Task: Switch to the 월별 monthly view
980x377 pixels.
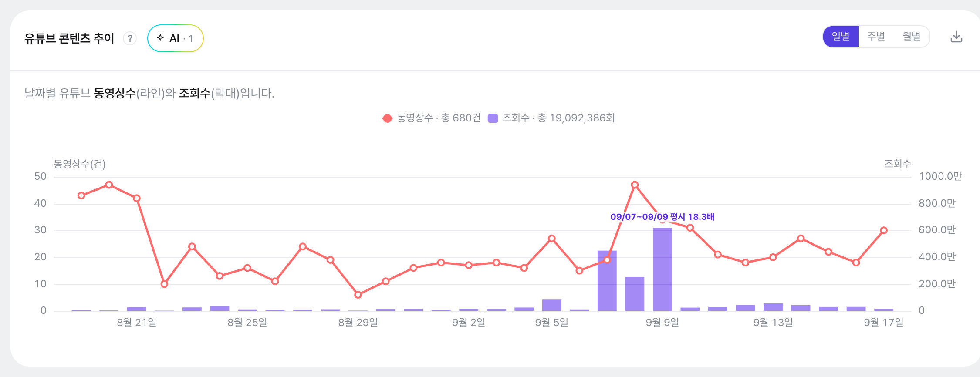Action: pos(912,37)
